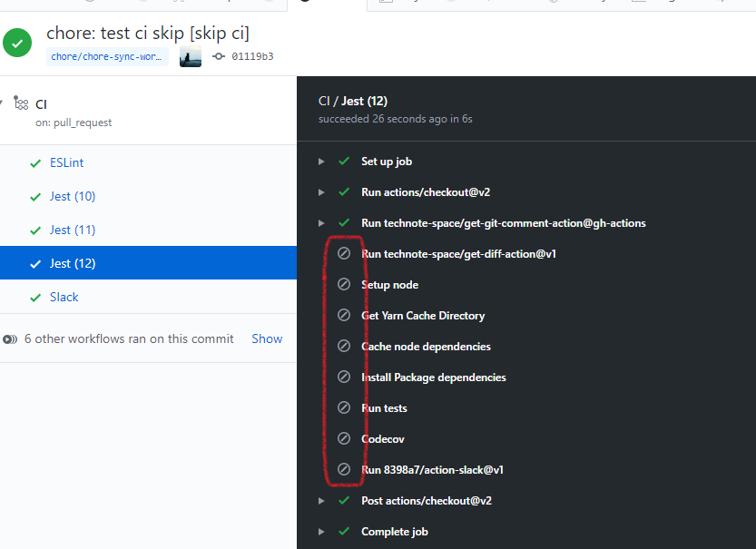Screen dimensions: 756x549
Task: Click the commit icon beside 01119b3
Action: click(x=219, y=56)
